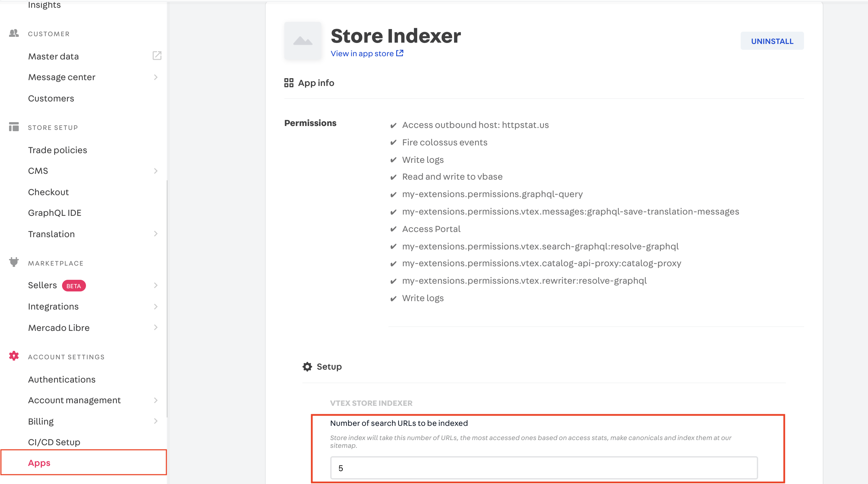
Task: Expand the CMS submenu chevron
Action: 156,171
